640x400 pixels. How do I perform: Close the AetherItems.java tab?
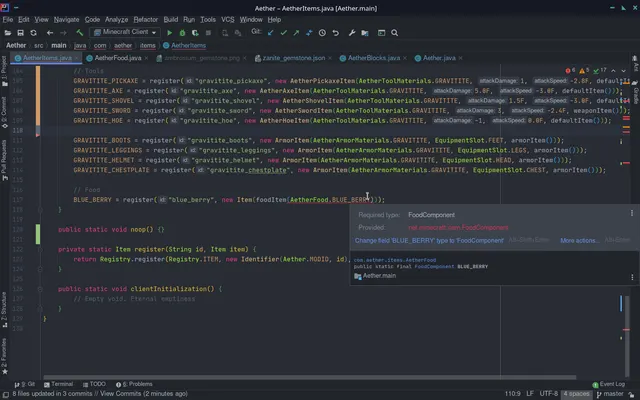77,58
